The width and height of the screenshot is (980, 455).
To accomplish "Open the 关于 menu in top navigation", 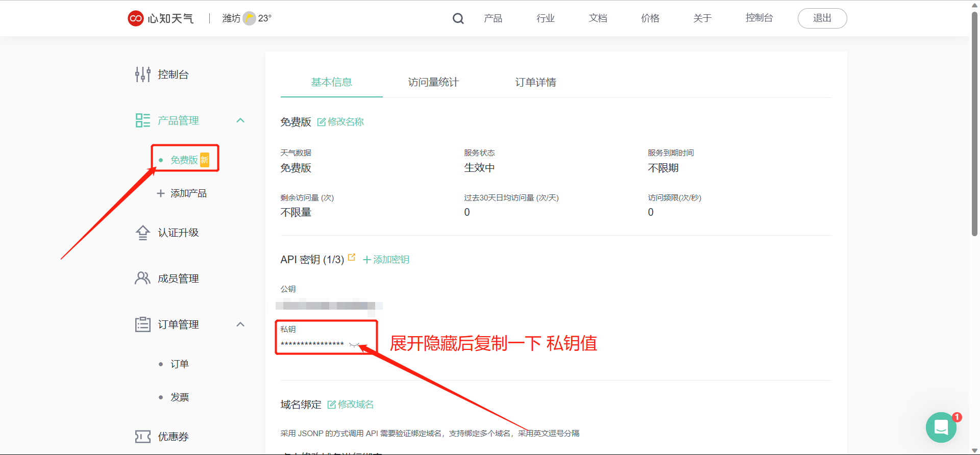I will pyautogui.click(x=702, y=18).
